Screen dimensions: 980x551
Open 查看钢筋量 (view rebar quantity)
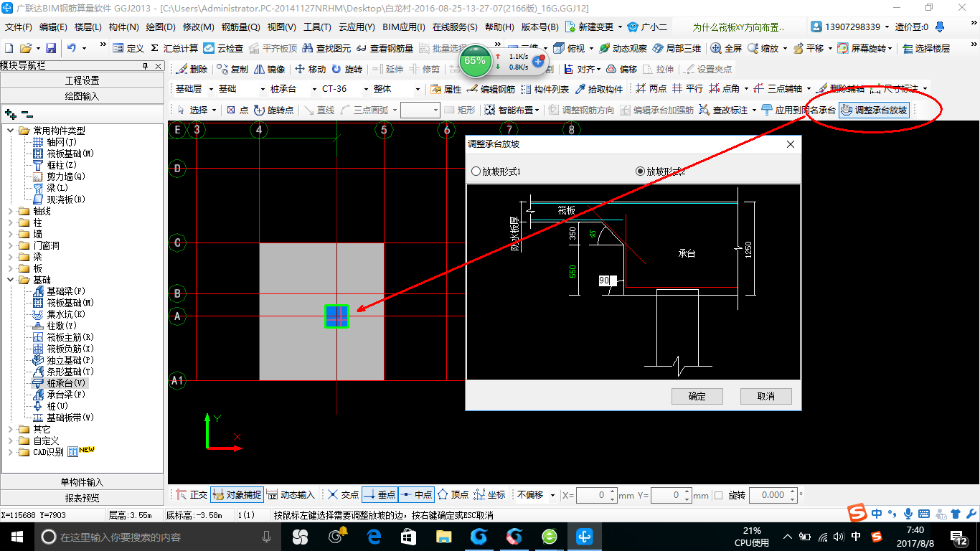pos(385,48)
